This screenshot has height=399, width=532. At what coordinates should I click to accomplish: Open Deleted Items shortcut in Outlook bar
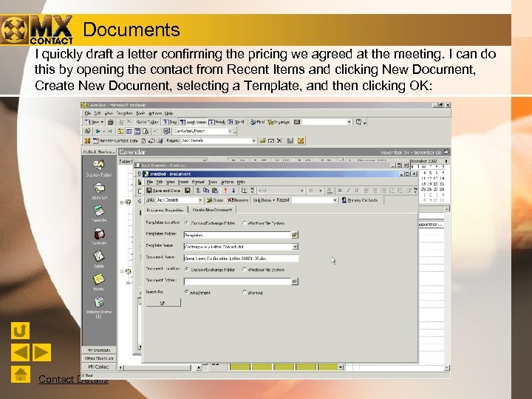click(99, 307)
